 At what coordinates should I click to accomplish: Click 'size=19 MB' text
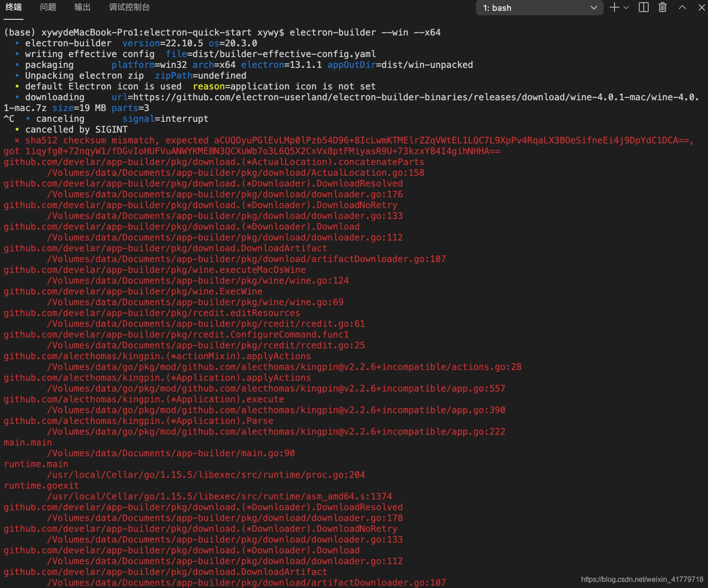(x=79, y=108)
